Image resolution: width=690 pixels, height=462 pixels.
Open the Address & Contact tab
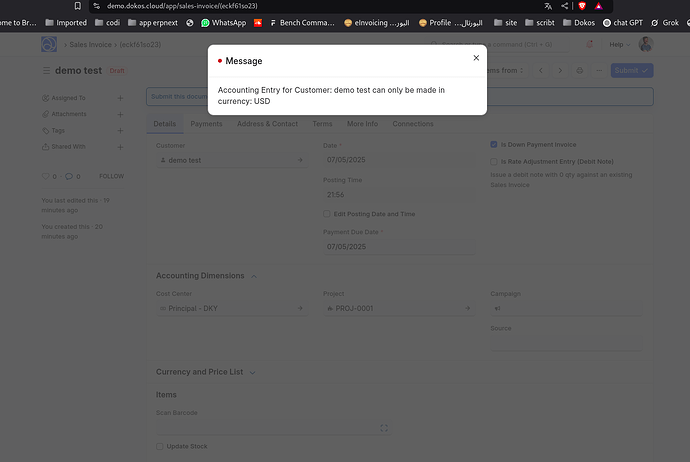[268, 124]
